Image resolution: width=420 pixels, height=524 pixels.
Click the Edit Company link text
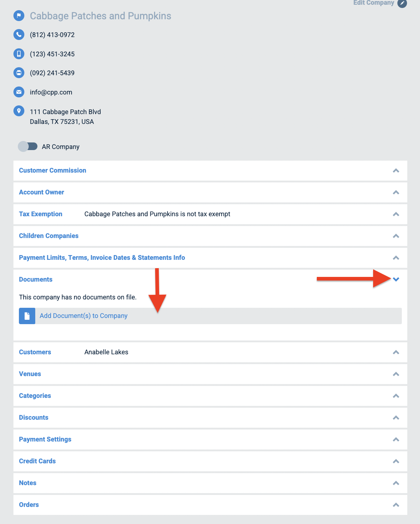click(x=373, y=3)
